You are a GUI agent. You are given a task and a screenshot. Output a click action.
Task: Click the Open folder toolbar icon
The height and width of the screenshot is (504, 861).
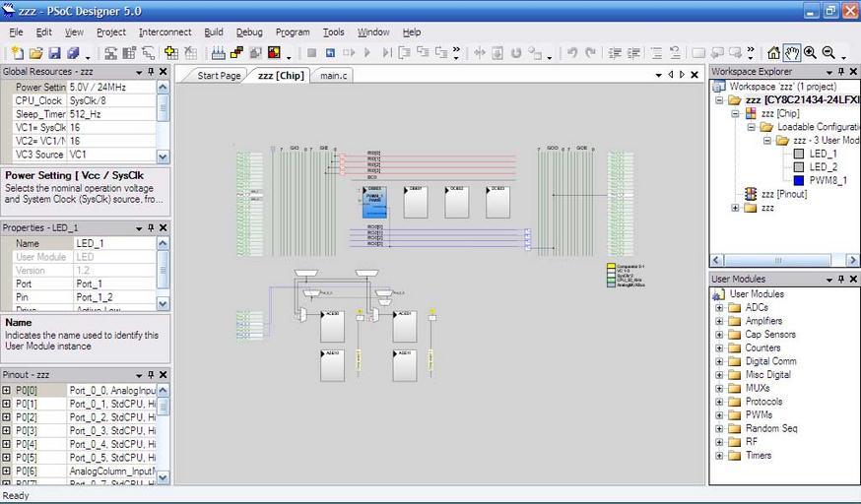tap(36, 52)
